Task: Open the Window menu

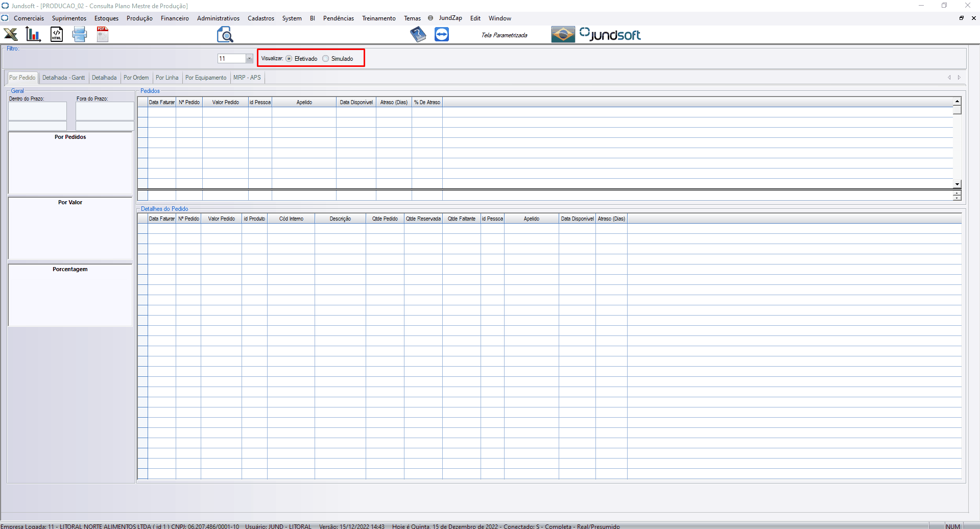Action: coord(500,18)
